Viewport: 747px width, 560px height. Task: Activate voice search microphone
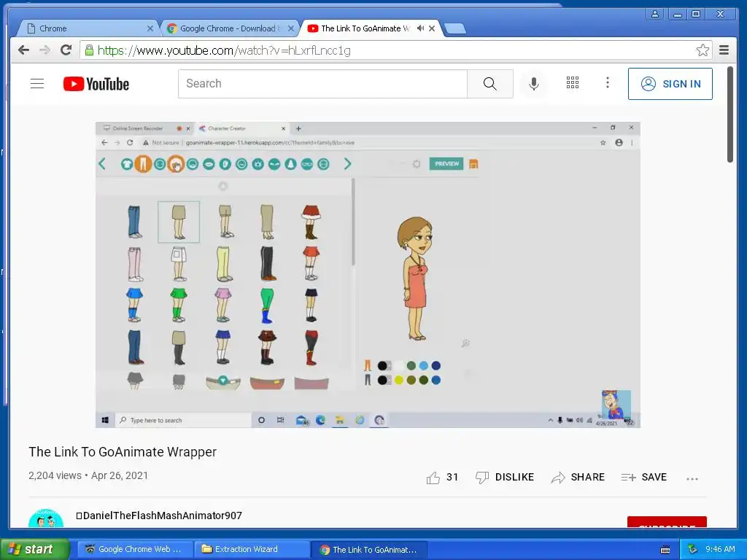[534, 84]
